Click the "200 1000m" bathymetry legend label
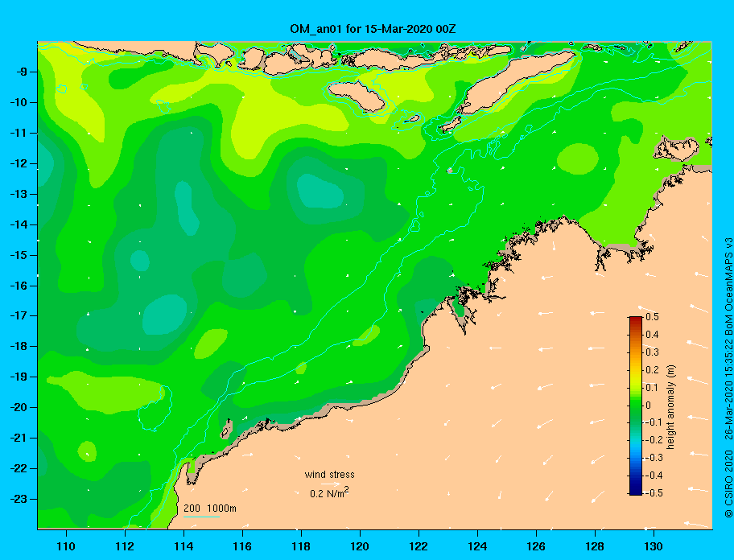Screen dimensions: 734x560 (210, 509)
